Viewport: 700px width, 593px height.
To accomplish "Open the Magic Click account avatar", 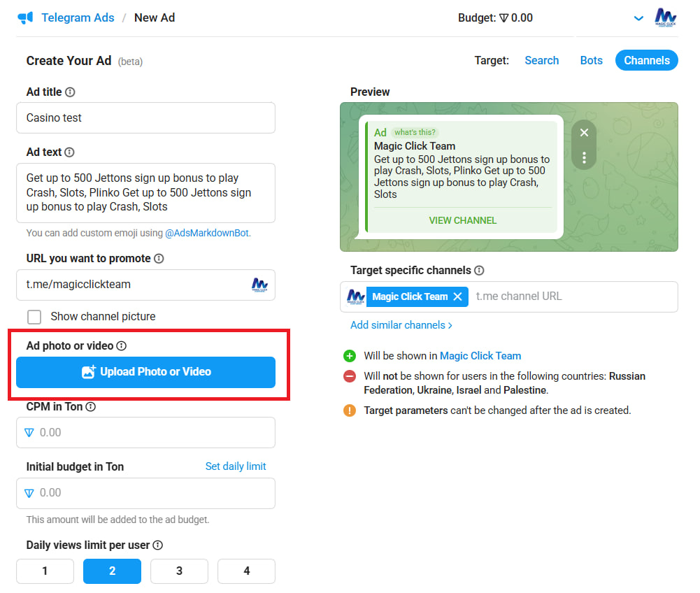I will coord(666,18).
